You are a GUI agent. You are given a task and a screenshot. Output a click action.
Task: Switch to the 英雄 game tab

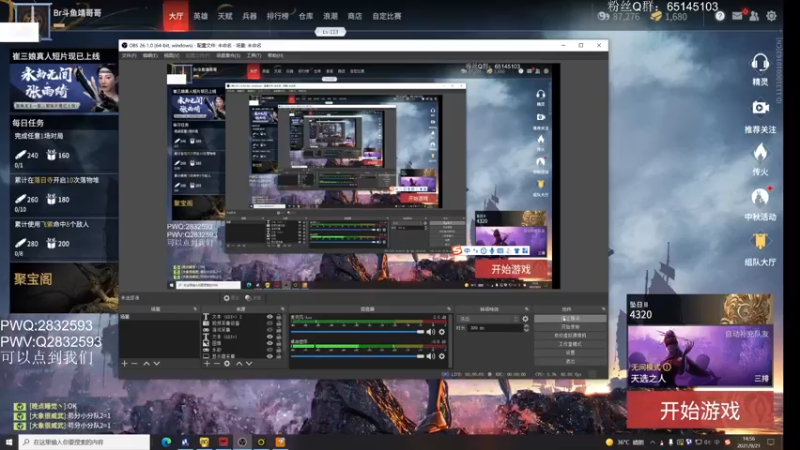[x=201, y=16]
